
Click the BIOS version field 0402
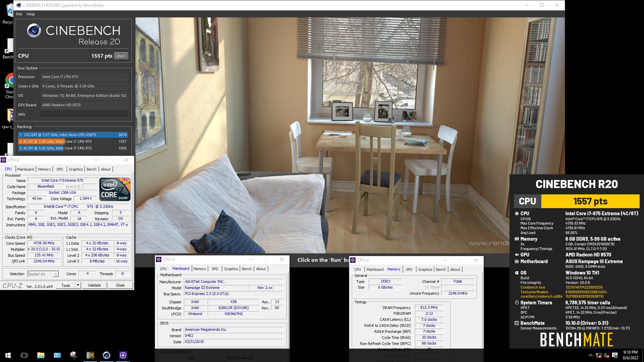233,336
